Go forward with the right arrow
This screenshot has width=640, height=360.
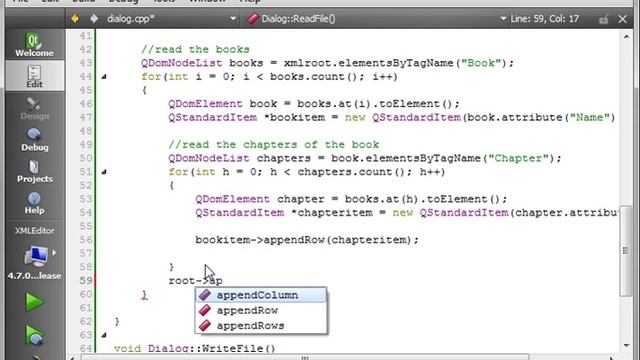94,19
